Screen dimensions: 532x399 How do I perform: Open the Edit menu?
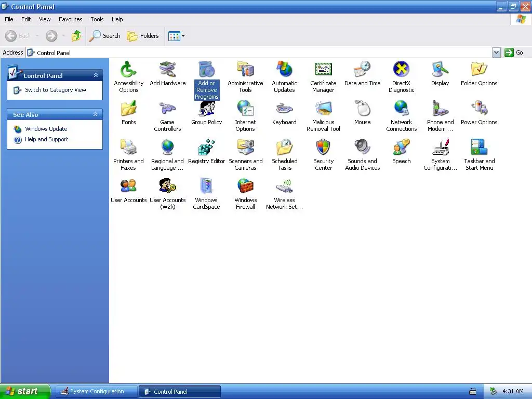26,19
